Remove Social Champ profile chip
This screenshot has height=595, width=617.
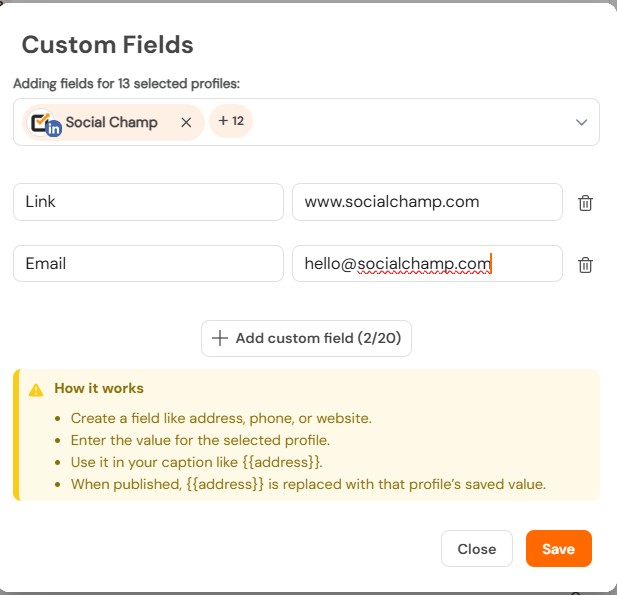coord(186,122)
